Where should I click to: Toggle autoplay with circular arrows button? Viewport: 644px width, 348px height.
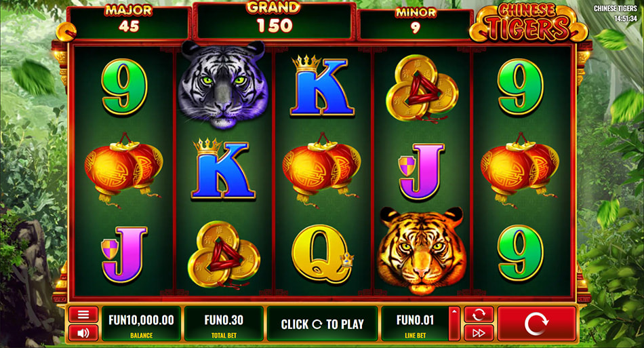pos(479,315)
